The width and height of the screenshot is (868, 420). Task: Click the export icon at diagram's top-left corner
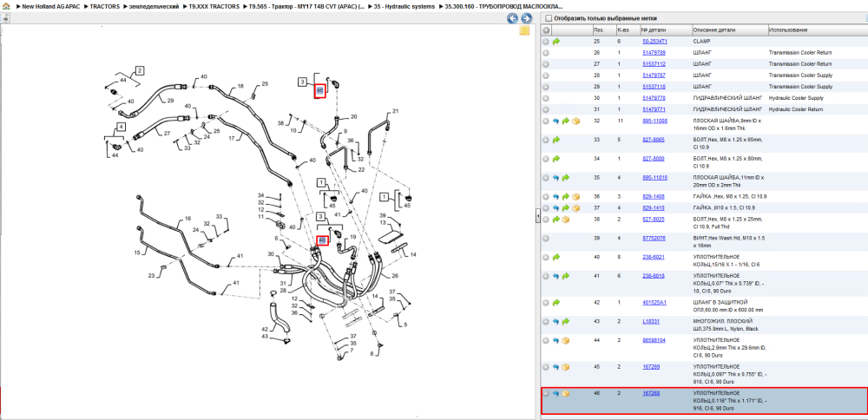coord(5,17)
